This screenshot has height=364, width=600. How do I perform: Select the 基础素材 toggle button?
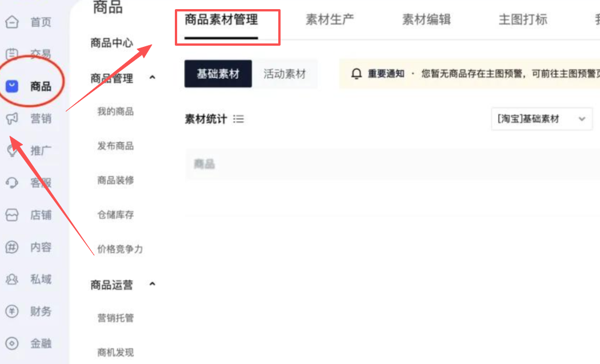tap(218, 74)
